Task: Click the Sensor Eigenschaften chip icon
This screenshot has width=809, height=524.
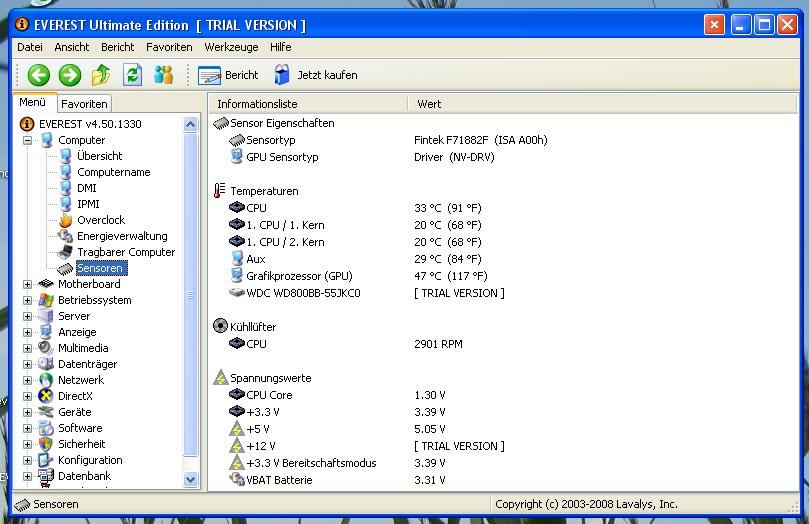Action: [221, 123]
